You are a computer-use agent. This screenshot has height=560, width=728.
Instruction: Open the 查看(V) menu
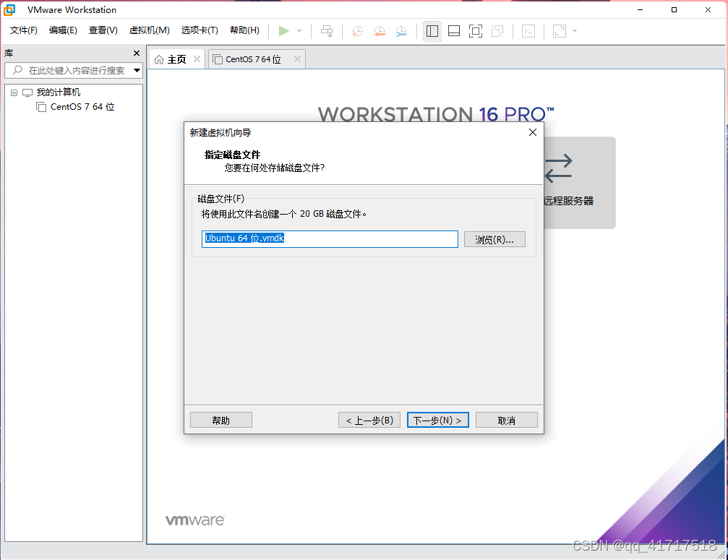[103, 30]
